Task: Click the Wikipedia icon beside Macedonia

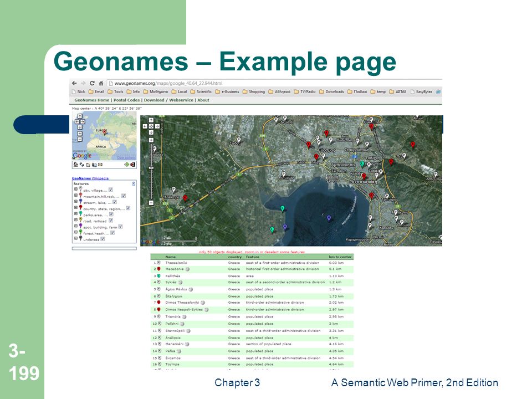Action: pos(187,269)
